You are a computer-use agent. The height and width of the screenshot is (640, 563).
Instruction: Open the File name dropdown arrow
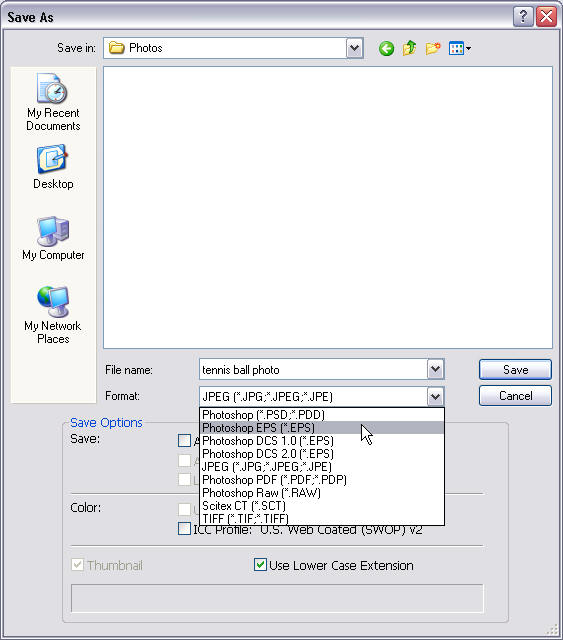435,369
